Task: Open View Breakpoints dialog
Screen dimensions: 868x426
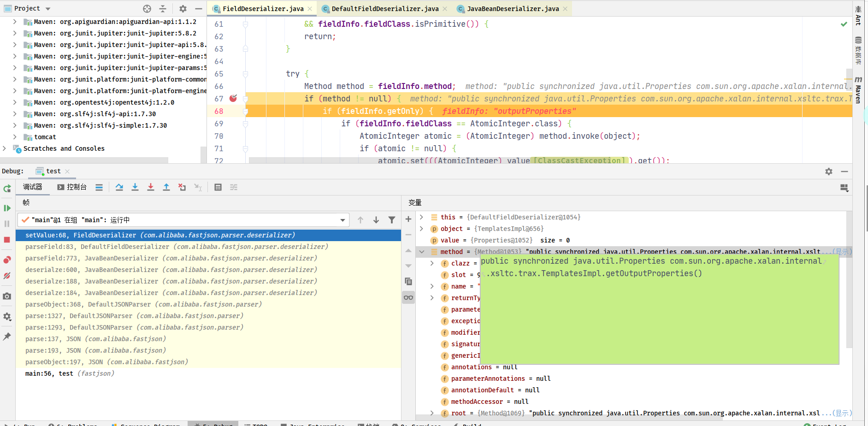Action: click(7, 260)
